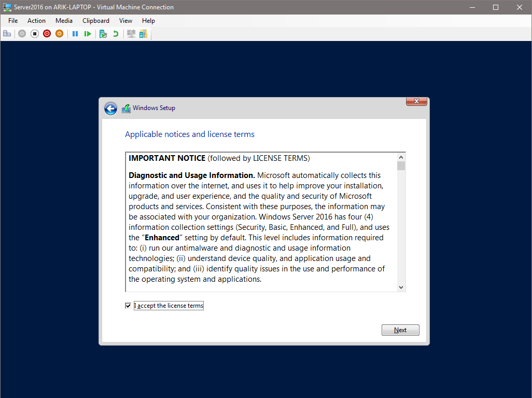This screenshot has width=532, height=398.
Task: Click Applicable notices and license terms heading
Action: (x=190, y=134)
